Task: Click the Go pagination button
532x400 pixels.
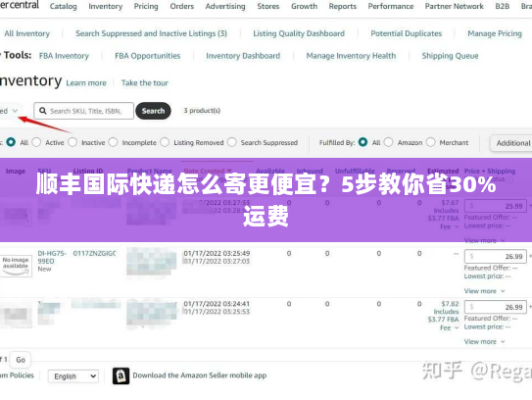Action: coord(21,360)
